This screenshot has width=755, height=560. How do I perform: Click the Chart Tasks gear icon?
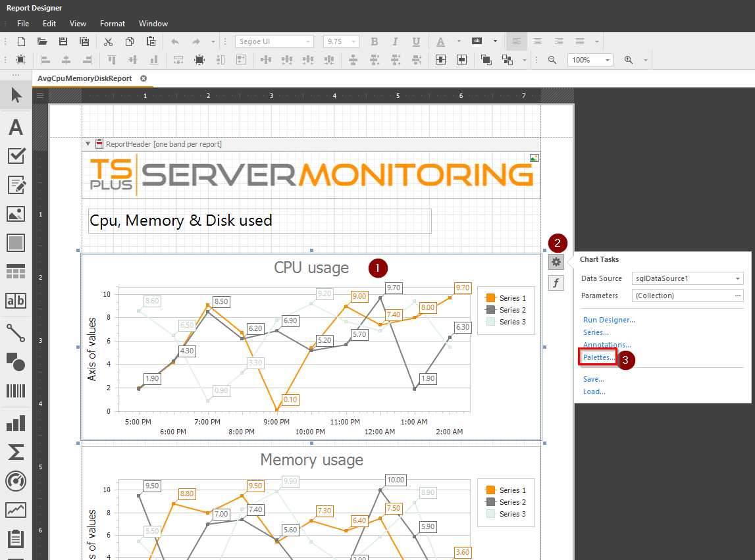[x=556, y=261]
